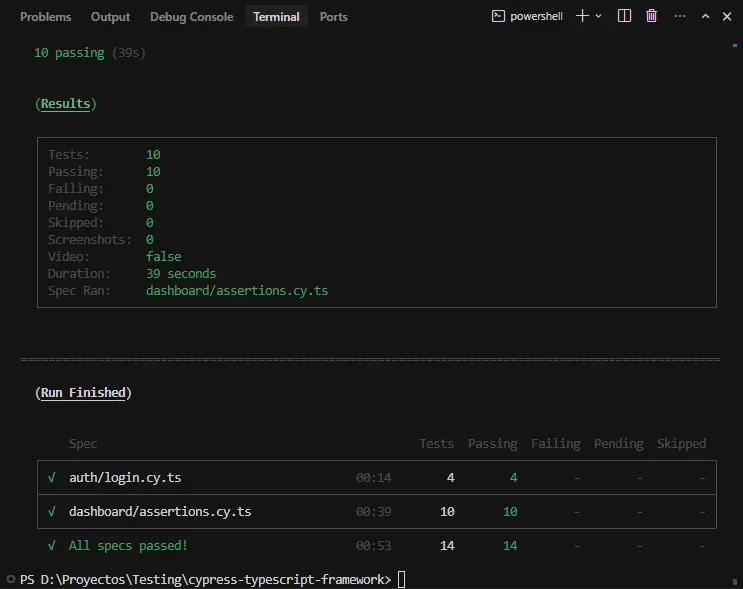Click 'All specs passed!' summary text
743x589 pixels.
128,546
